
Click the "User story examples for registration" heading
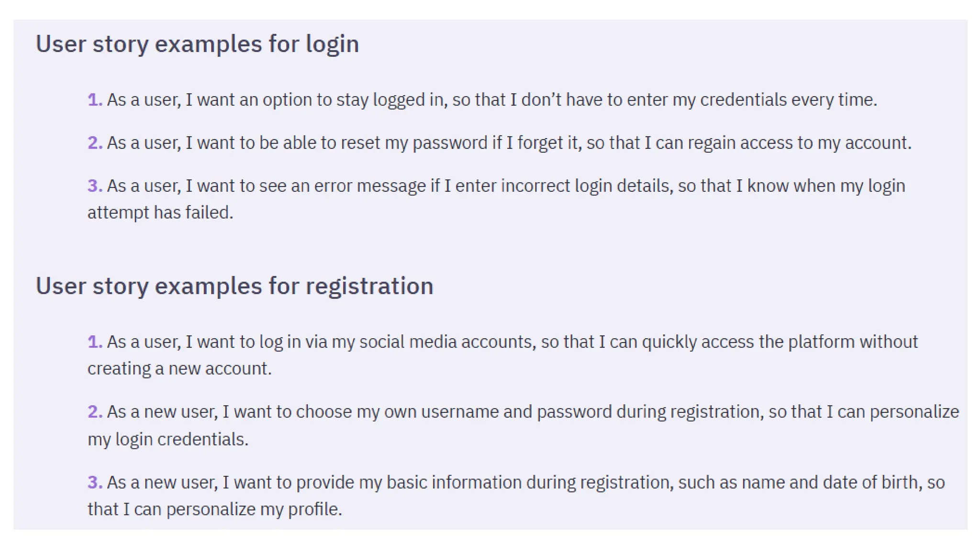point(234,286)
